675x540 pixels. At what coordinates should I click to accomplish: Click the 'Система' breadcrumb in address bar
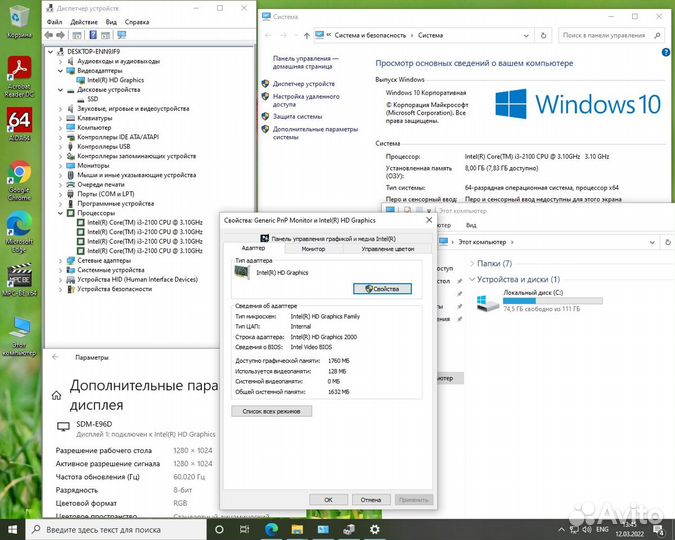tap(430, 36)
